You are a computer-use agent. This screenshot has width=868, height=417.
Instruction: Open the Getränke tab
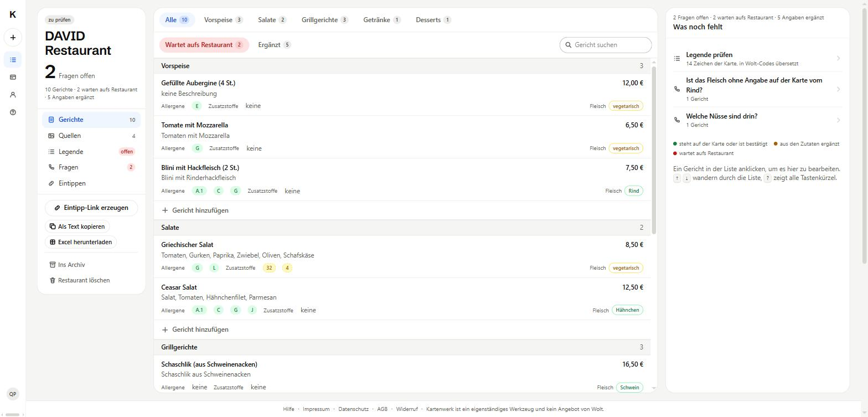[382, 20]
